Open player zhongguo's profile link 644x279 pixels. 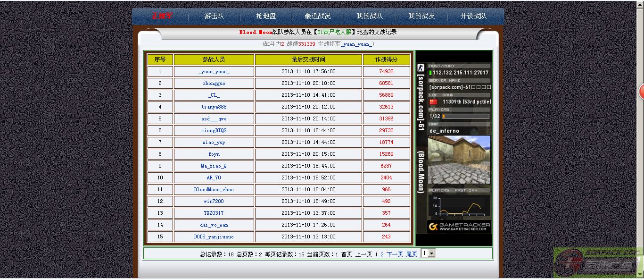[214, 84]
